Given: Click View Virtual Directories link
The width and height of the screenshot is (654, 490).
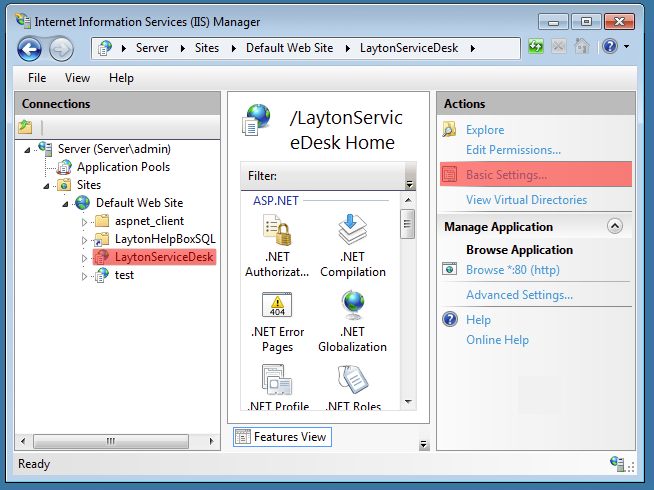Looking at the screenshot, I should click(526, 200).
